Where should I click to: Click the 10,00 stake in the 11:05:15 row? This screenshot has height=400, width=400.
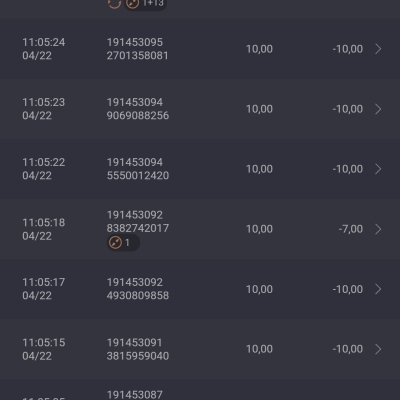259,349
